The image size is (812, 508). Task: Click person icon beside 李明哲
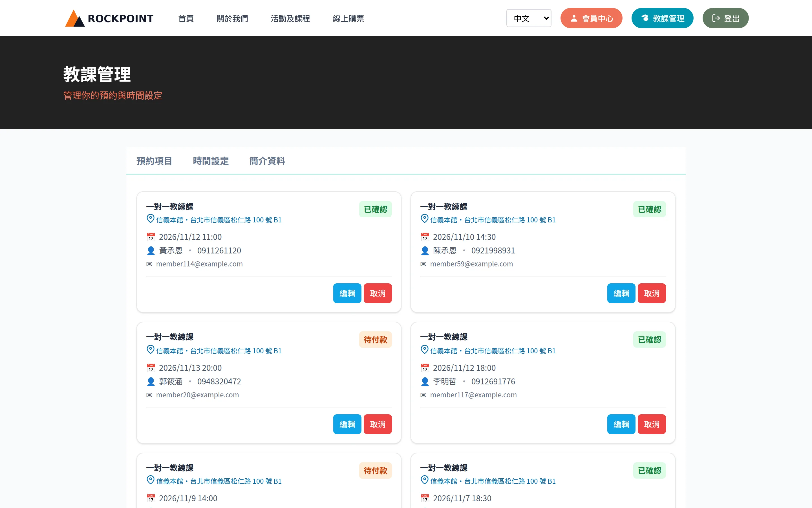[x=425, y=382]
